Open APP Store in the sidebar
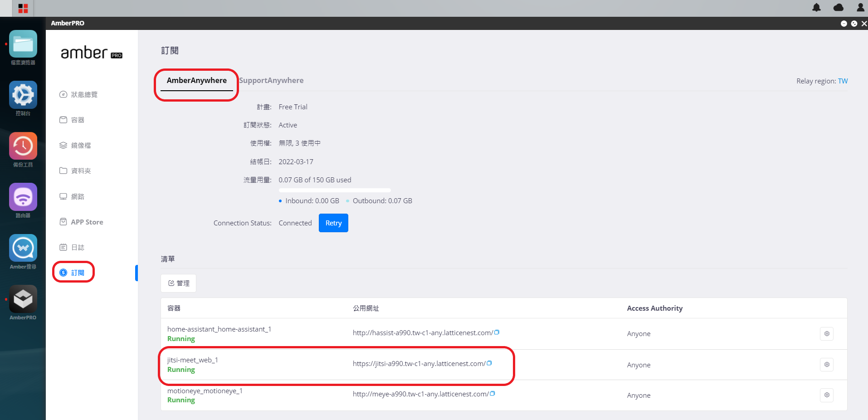The width and height of the screenshot is (868, 420). pos(82,222)
